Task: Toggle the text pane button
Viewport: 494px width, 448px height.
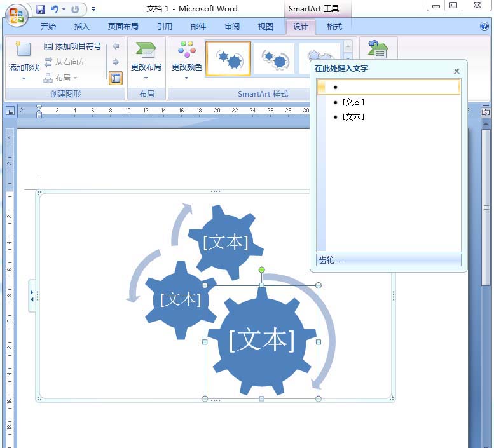Action: point(116,78)
